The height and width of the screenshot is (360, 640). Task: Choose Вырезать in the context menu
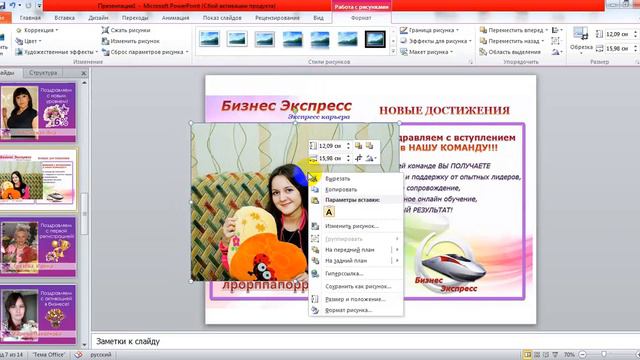356,179
